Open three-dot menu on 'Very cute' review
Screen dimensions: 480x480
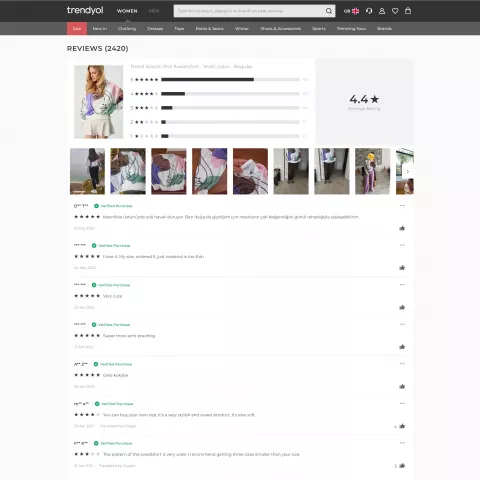point(402,285)
